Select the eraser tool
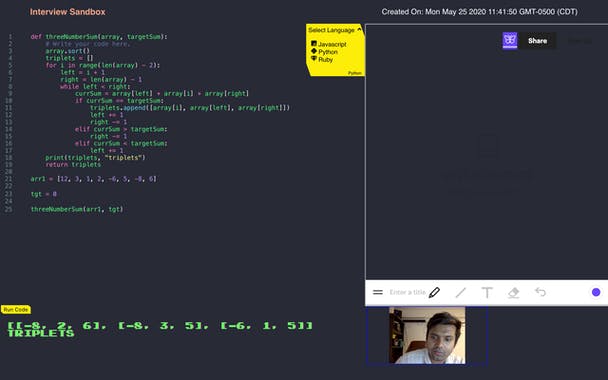This screenshot has width=608, height=380. 513,292
